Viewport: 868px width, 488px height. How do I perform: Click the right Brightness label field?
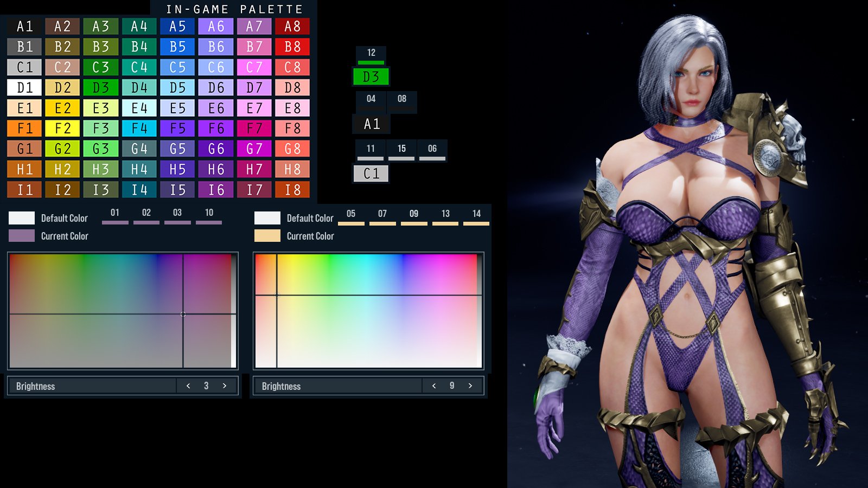[338, 386]
